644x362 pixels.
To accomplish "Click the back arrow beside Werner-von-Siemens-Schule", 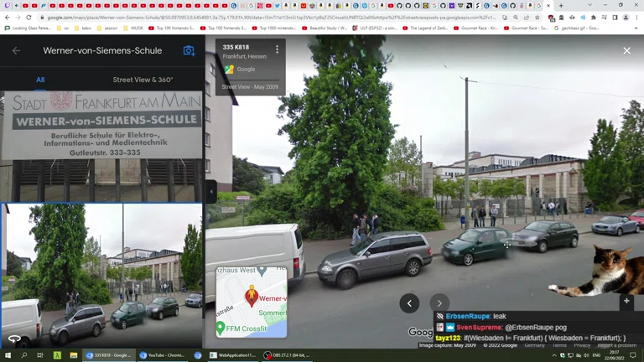I will pyautogui.click(x=16, y=51).
